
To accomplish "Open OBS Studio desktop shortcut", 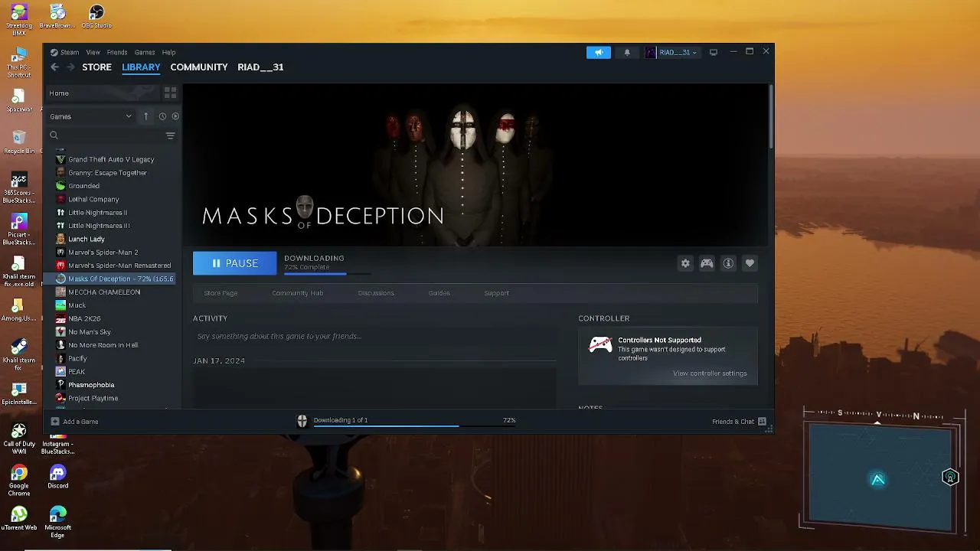I will pyautogui.click(x=96, y=17).
